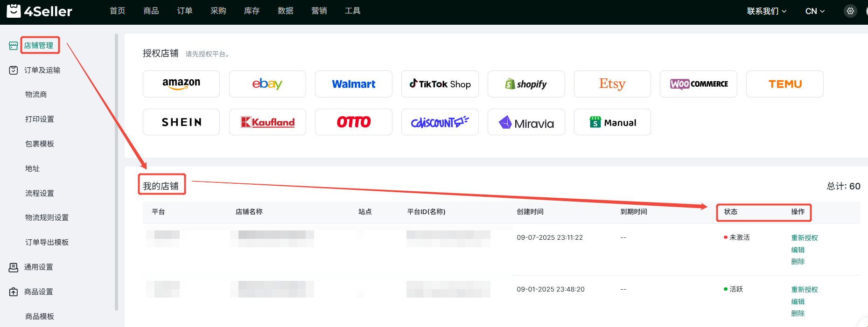Image resolution: width=868 pixels, height=327 pixels.
Task: Open 地址 in the sidebar
Action: [x=32, y=169]
